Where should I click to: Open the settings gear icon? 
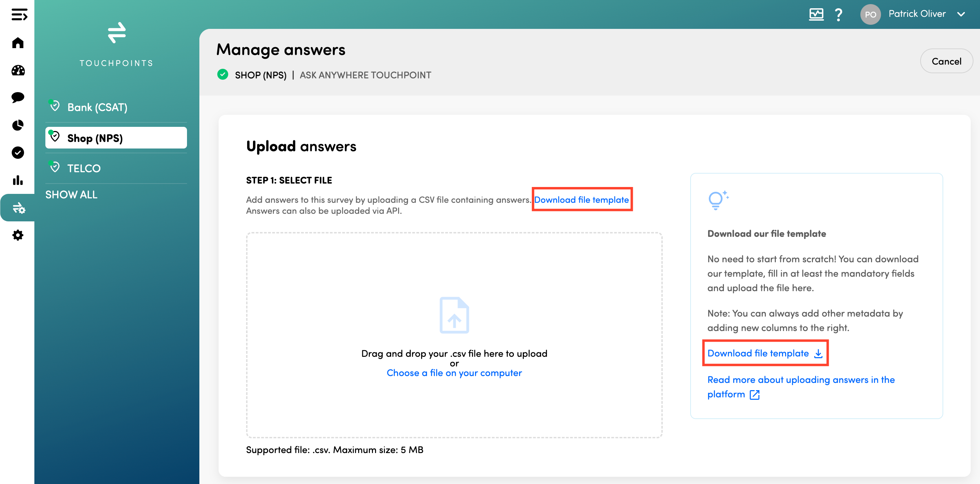[x=18, y=235]
